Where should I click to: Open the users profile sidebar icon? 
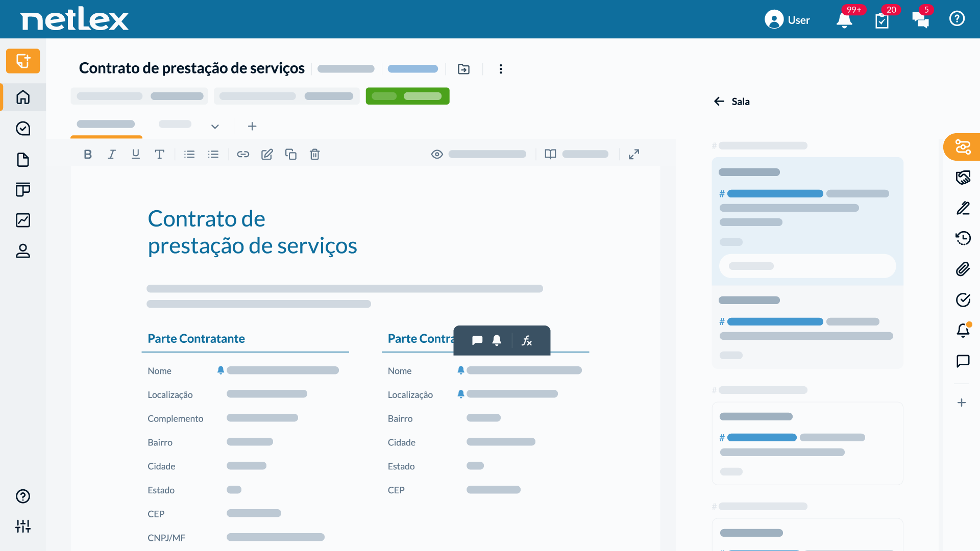(x=23, y=251)
